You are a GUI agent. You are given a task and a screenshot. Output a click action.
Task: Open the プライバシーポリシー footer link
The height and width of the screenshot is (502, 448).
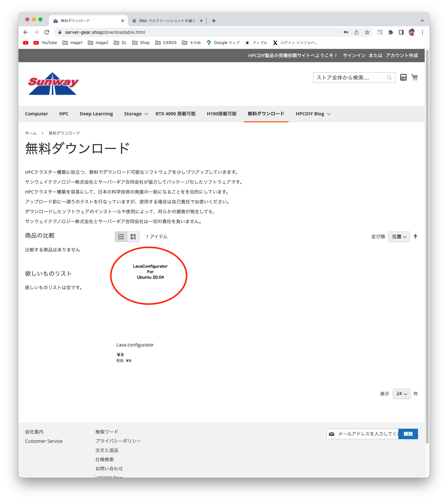pyautogui.click(x=118, y=441)
